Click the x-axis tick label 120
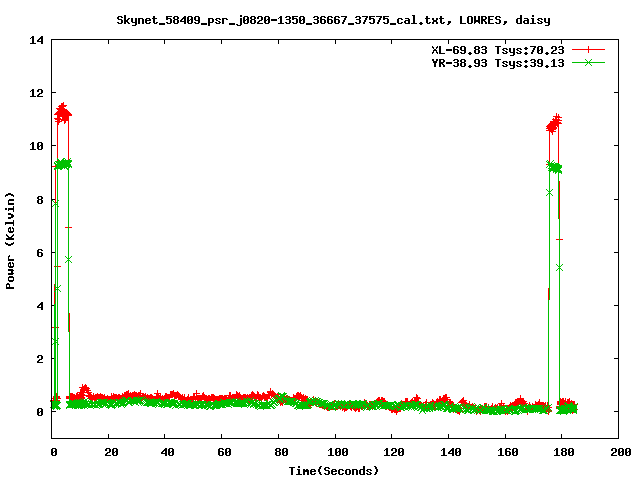The height and width of the screenshot is (480, 640). click(x=394, y=452)
